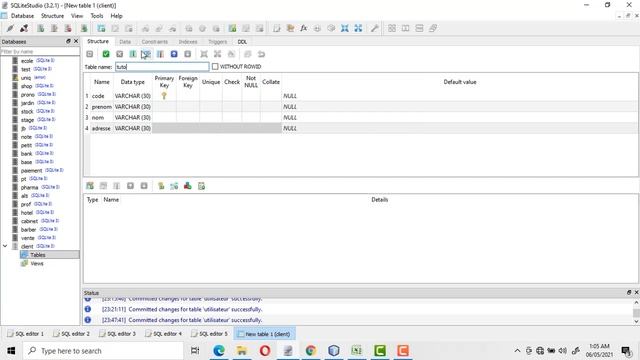Float the Status panel
The image size is (640, 360).
629,293
